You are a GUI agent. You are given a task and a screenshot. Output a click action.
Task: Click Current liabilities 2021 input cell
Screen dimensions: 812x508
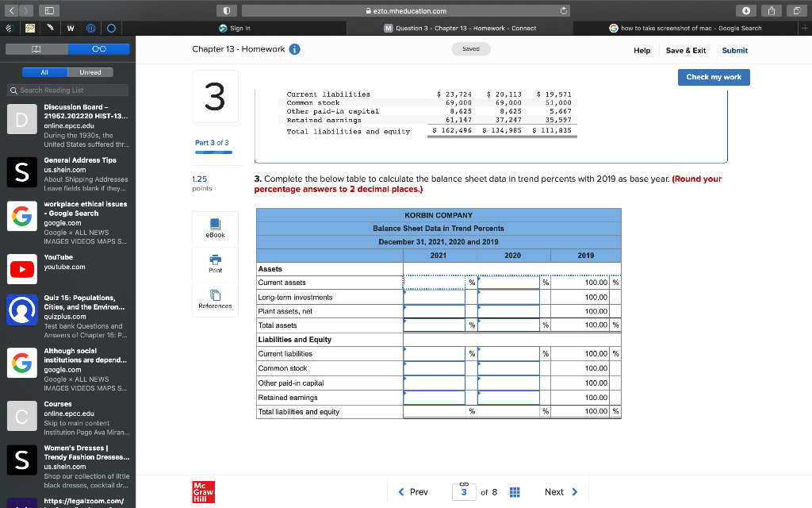click(434, 353)
